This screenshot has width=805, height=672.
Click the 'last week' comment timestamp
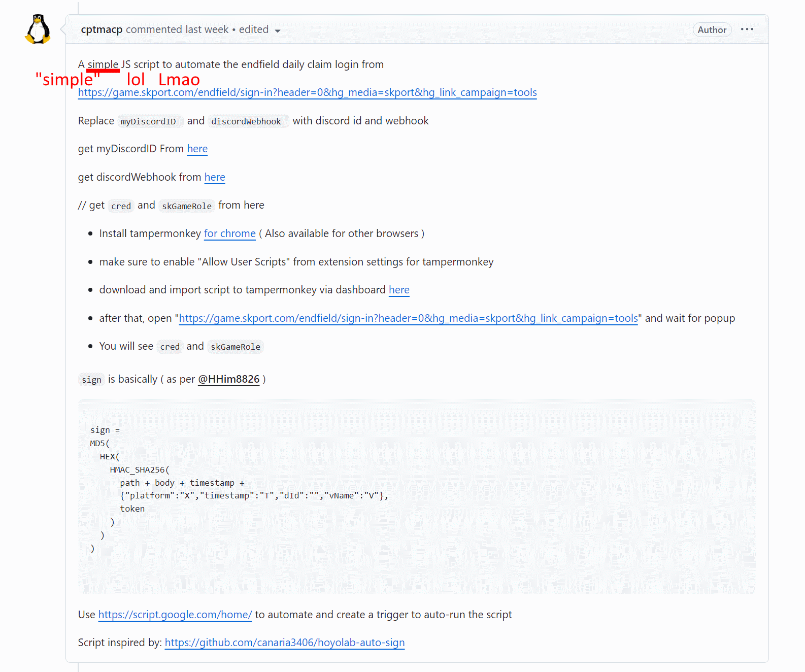pyautogui.click(x=207, y=29)
